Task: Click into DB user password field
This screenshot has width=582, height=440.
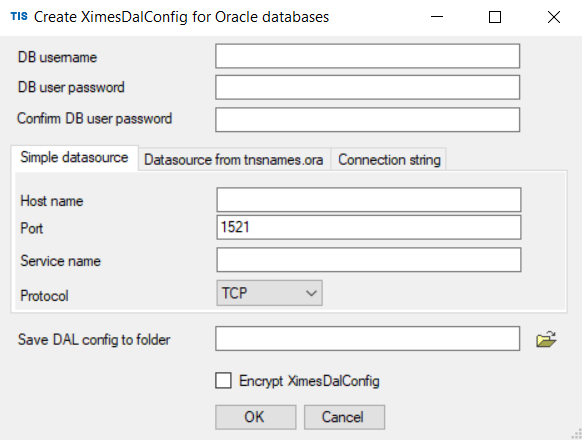Action: pos(367,87)
